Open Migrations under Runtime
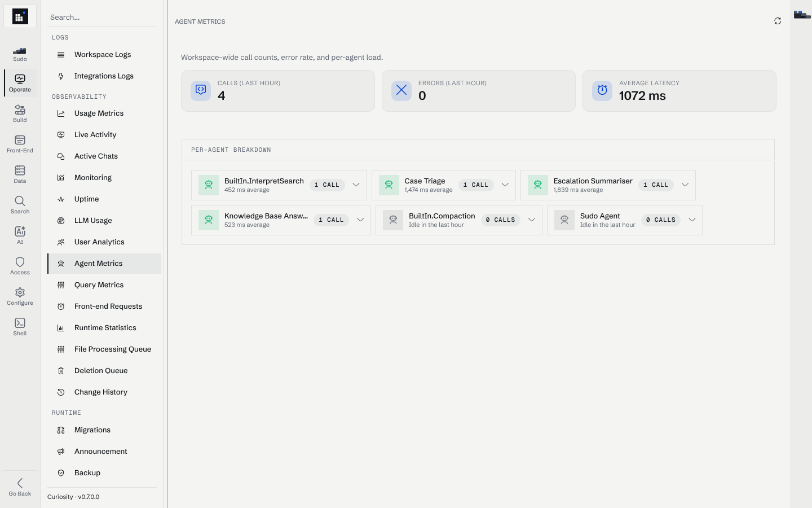 tap(104, 430)
